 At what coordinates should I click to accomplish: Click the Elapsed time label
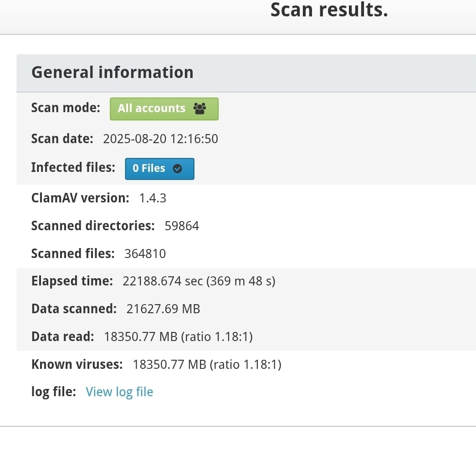[x=72, y=281]
